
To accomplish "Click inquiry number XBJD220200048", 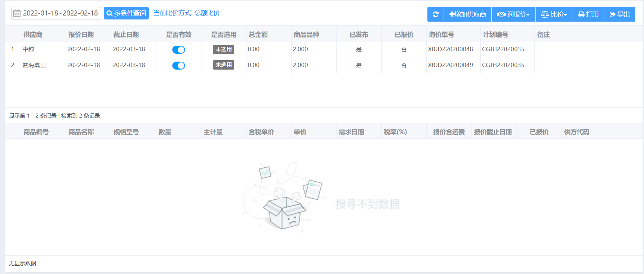I will [450, 49].
